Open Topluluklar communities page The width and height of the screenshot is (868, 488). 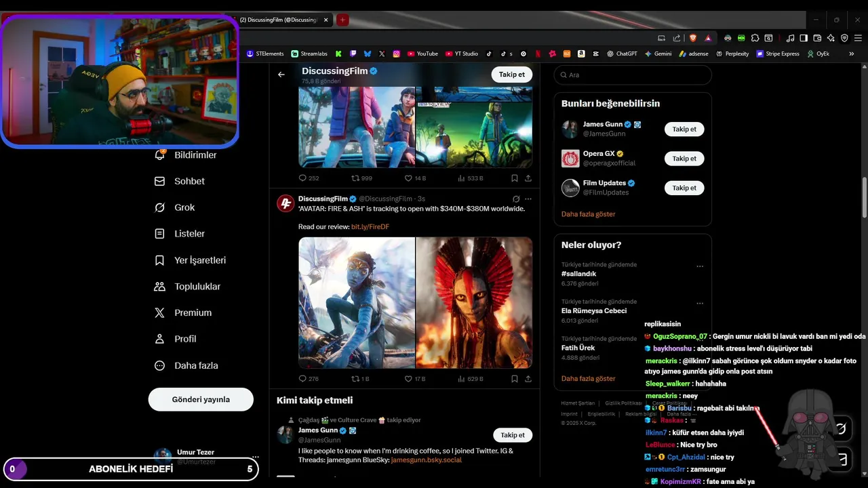(x=187, y=287)
